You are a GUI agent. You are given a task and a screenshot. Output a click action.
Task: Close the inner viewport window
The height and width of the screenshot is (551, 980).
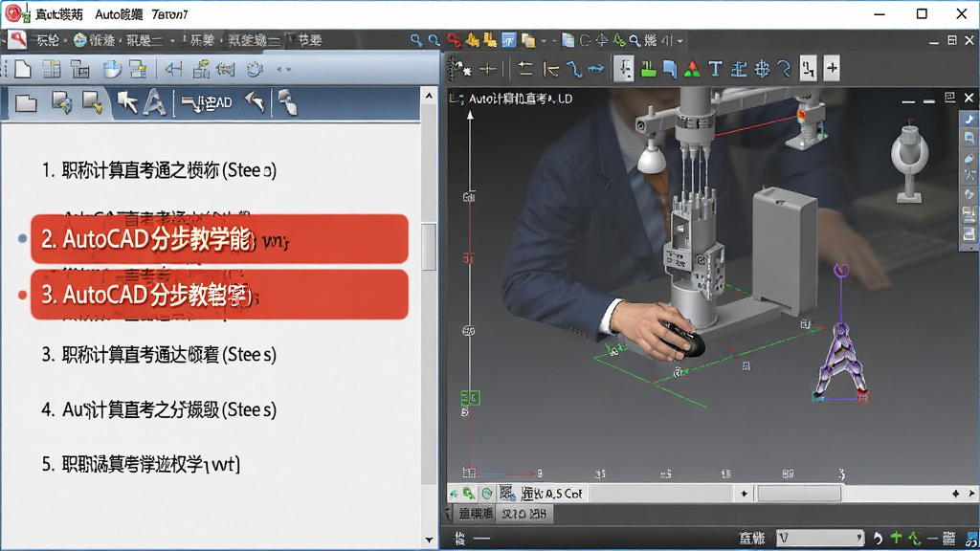[x=969, y=99]
